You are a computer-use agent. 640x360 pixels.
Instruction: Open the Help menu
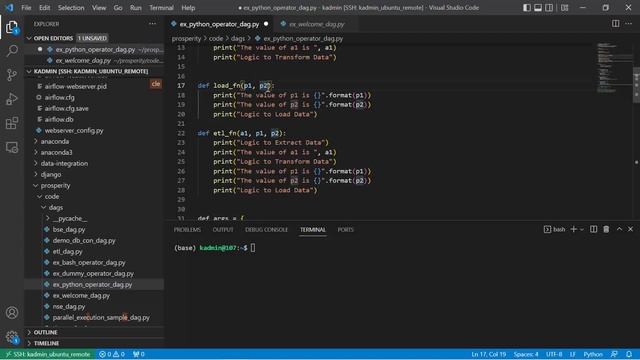188,8
